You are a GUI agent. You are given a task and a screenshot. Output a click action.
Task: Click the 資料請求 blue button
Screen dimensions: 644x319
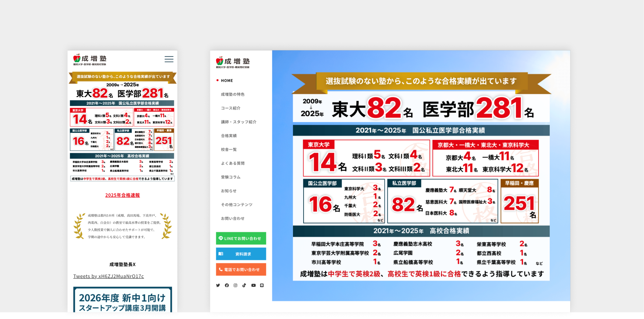[241, 254]
